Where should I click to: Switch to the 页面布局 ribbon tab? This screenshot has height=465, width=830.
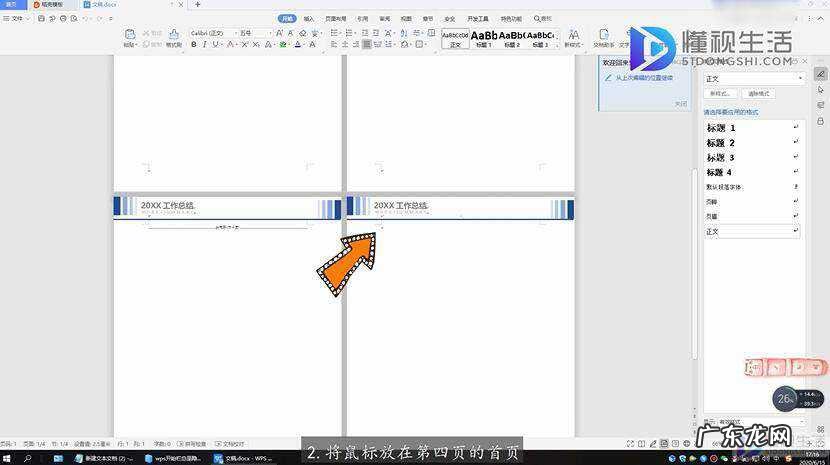335,18
